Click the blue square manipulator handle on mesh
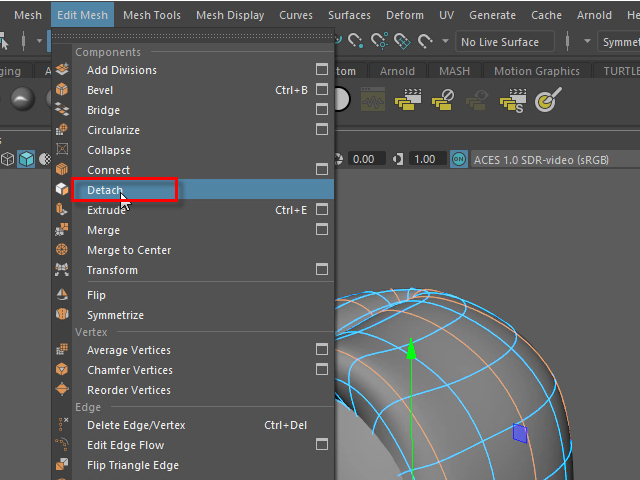The height and width of the screenshot is (480, 640). (x=519, y=432)
